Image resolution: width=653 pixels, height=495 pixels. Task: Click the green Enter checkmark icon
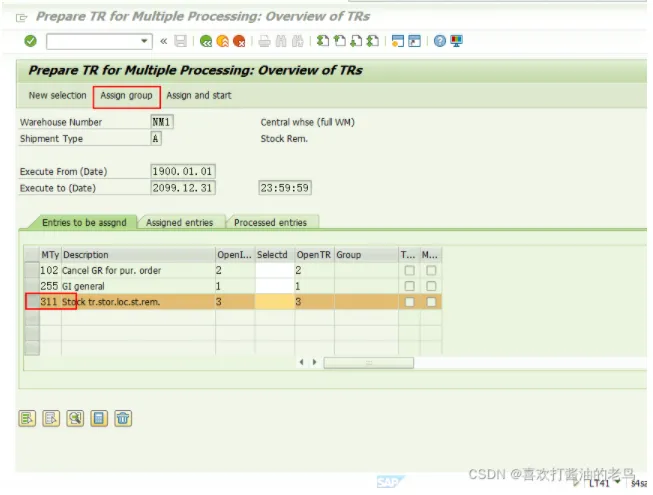click(x=30, y=41)
